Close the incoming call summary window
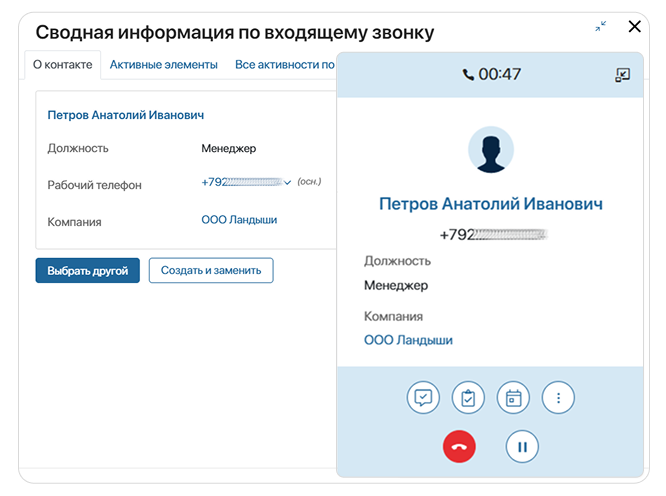 click(x=635, y=26)
